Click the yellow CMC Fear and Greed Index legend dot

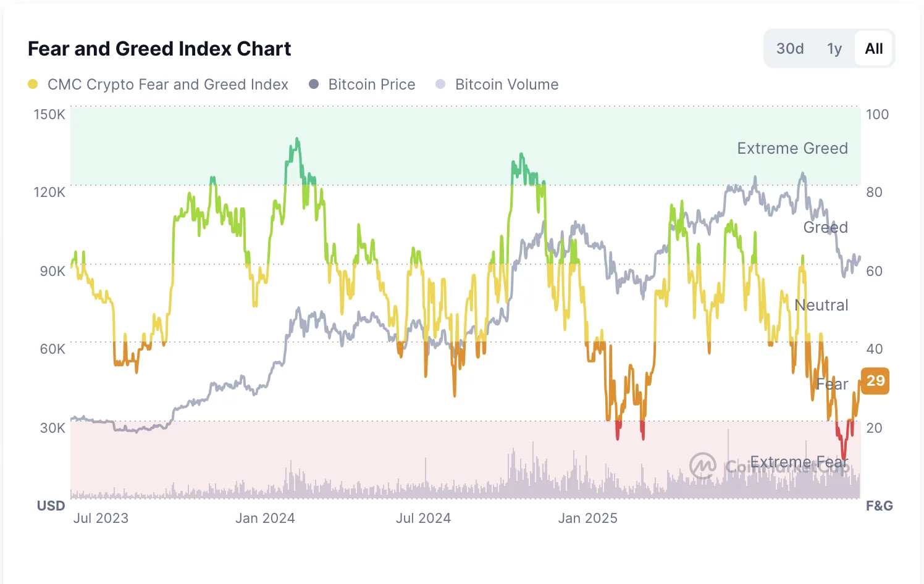click(33, 84)
